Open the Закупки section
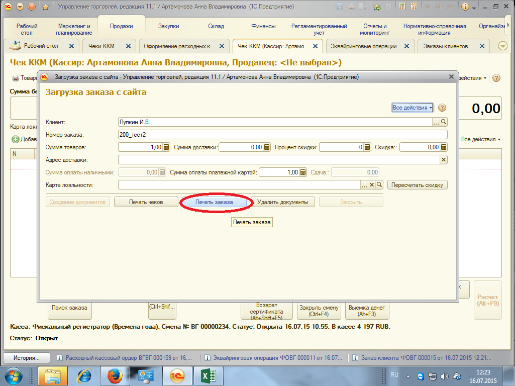 (169, 26)
